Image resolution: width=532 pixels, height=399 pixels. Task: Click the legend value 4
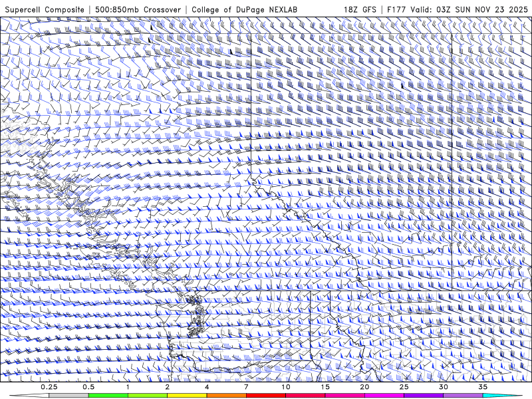point(207,387)
